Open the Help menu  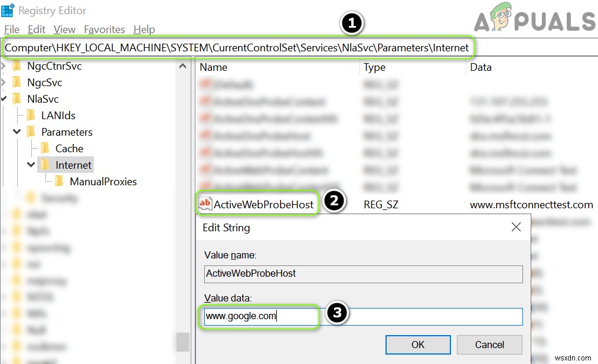(144, 29)
